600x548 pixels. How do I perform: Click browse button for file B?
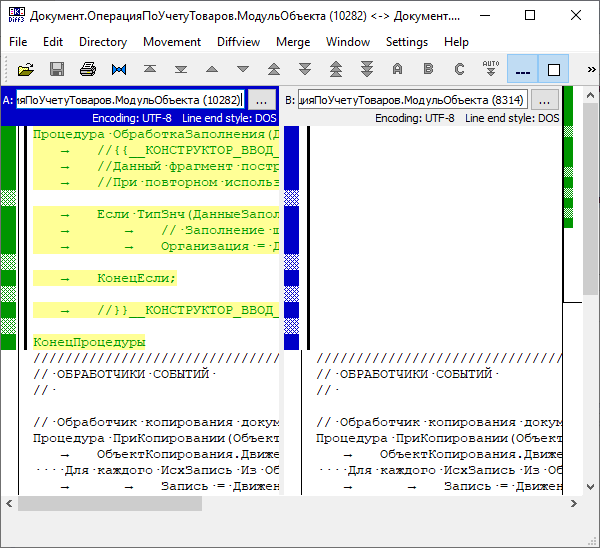coord(544,100)
